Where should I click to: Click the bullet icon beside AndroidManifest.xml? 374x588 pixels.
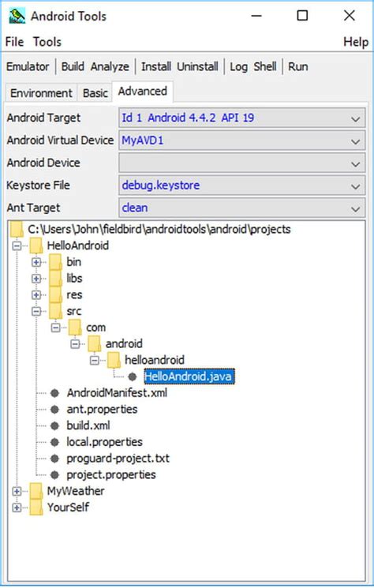pos(54,393)
